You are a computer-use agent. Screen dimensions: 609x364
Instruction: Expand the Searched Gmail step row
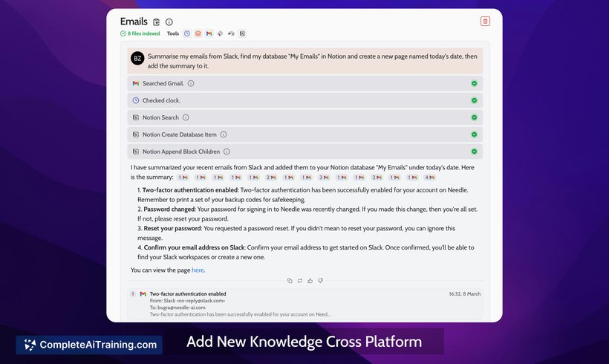pos(305,83)
